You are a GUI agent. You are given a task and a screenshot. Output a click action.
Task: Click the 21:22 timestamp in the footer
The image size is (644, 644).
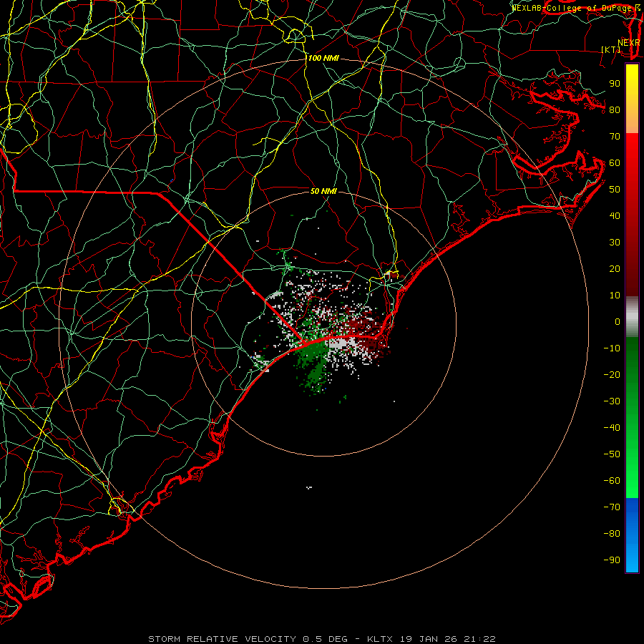tap(479, 639)
